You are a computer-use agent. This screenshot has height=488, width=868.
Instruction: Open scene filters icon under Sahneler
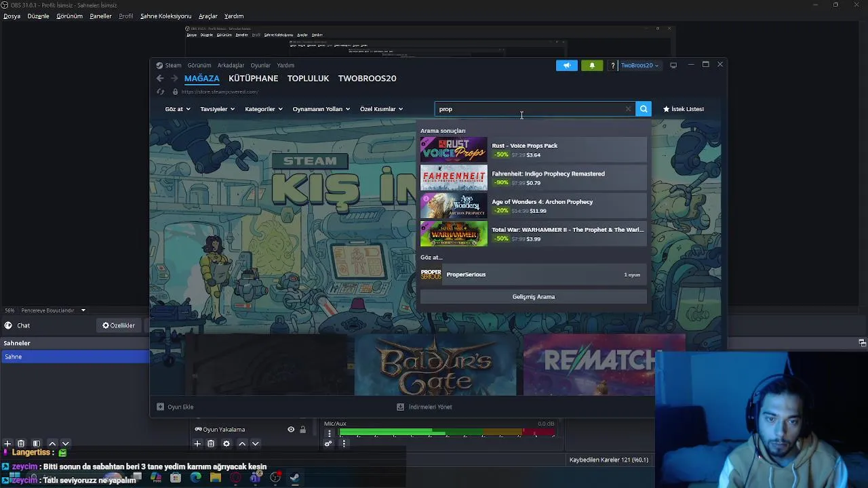click(x=37, y=444)
